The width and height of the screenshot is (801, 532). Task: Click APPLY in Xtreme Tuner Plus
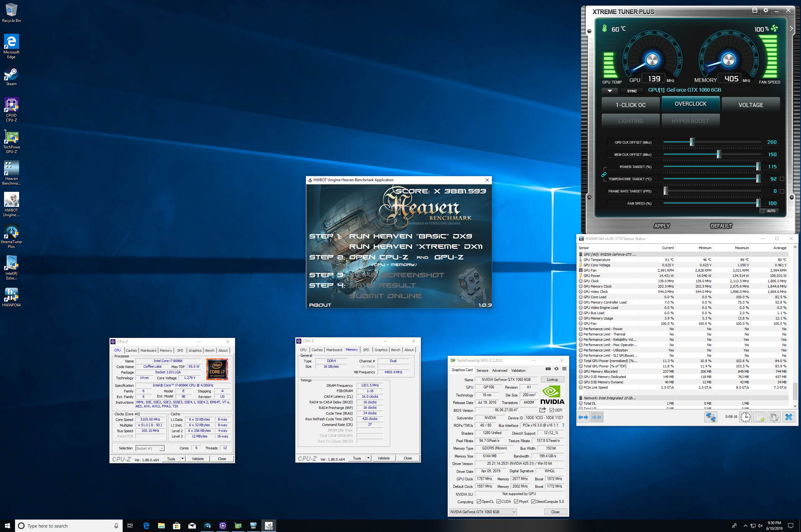(661, 226)
